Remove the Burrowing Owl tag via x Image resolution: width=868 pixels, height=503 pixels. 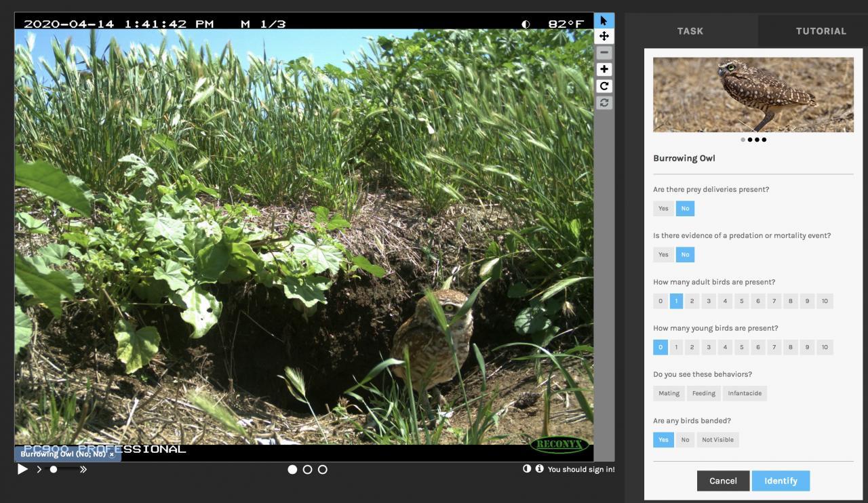click(x=112, y=455)
